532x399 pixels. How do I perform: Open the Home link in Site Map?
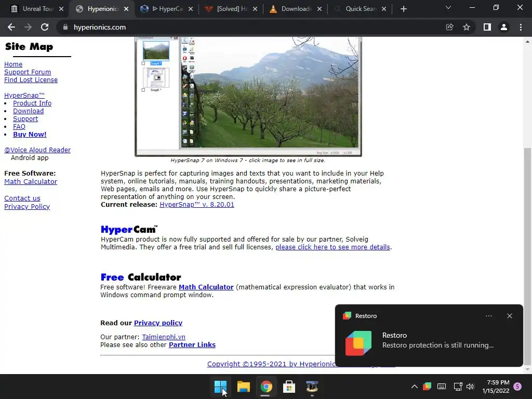[13, 64]
